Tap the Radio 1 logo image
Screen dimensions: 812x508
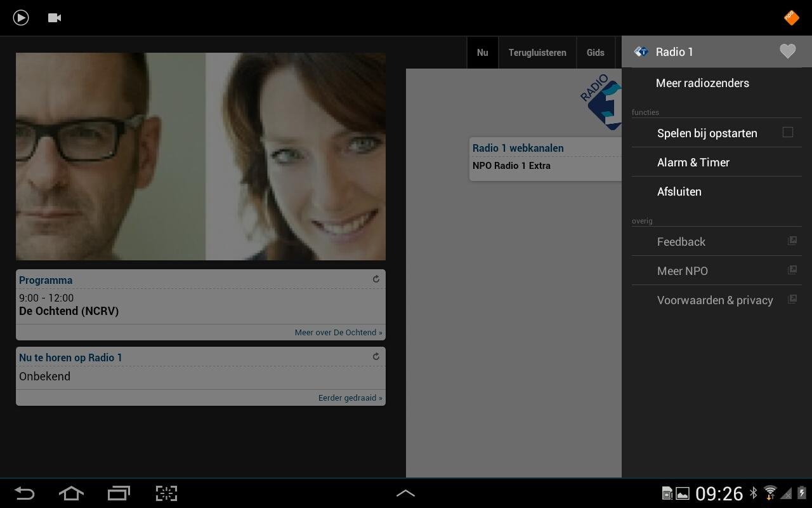(601, 102)
